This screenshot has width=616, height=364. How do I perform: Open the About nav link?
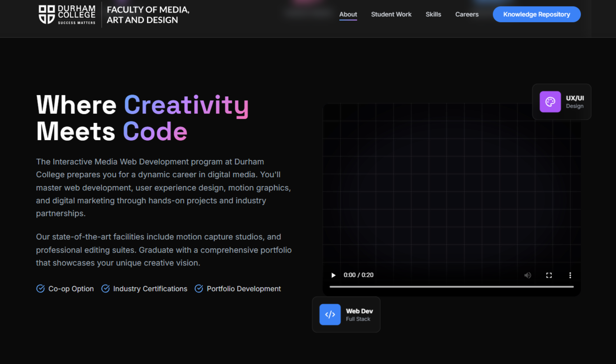pyautogui.click(x=348, y=14)
